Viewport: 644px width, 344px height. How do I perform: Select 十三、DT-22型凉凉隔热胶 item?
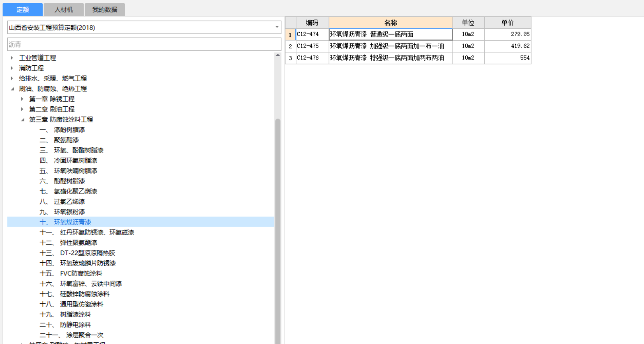pos(78,253)
